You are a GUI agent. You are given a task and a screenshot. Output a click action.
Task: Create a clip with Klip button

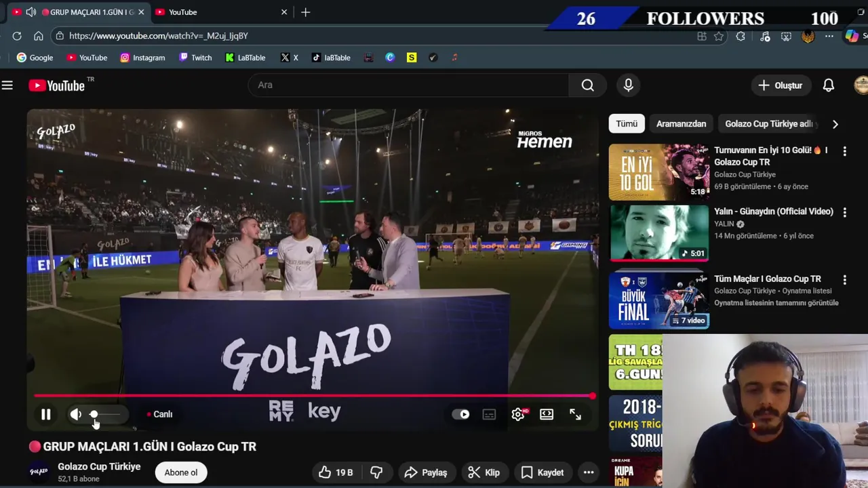(484, 472)
